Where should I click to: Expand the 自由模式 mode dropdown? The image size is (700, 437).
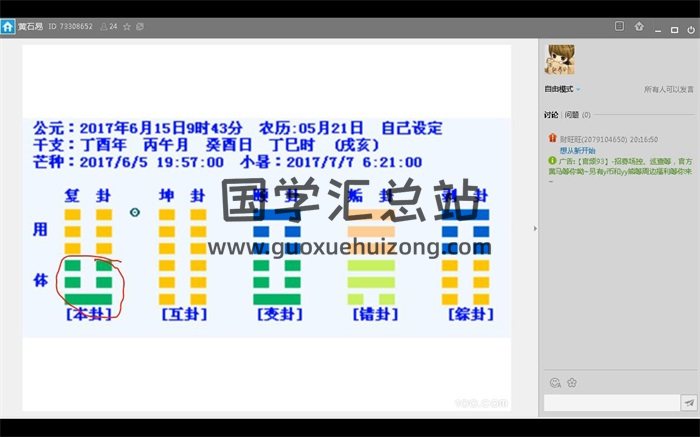[564, 89]
